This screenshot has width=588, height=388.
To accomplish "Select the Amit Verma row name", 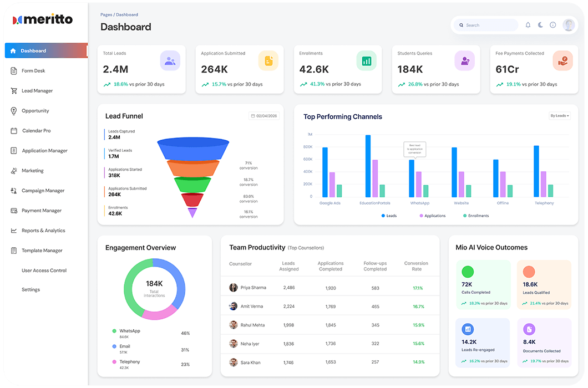I will (x=252, y=307).
